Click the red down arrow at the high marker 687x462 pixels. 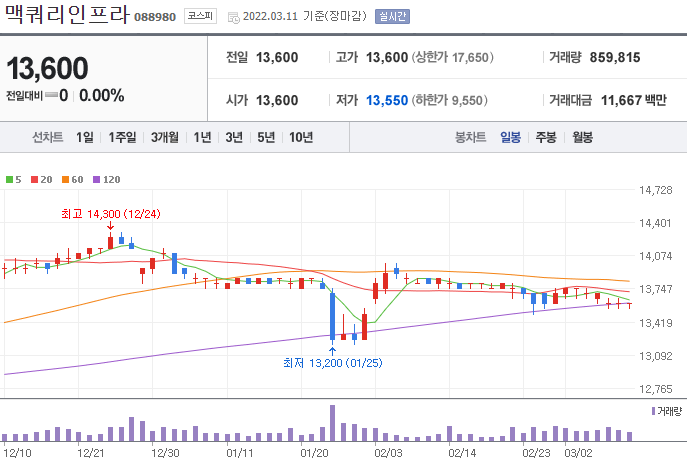[x=110, y=226]
